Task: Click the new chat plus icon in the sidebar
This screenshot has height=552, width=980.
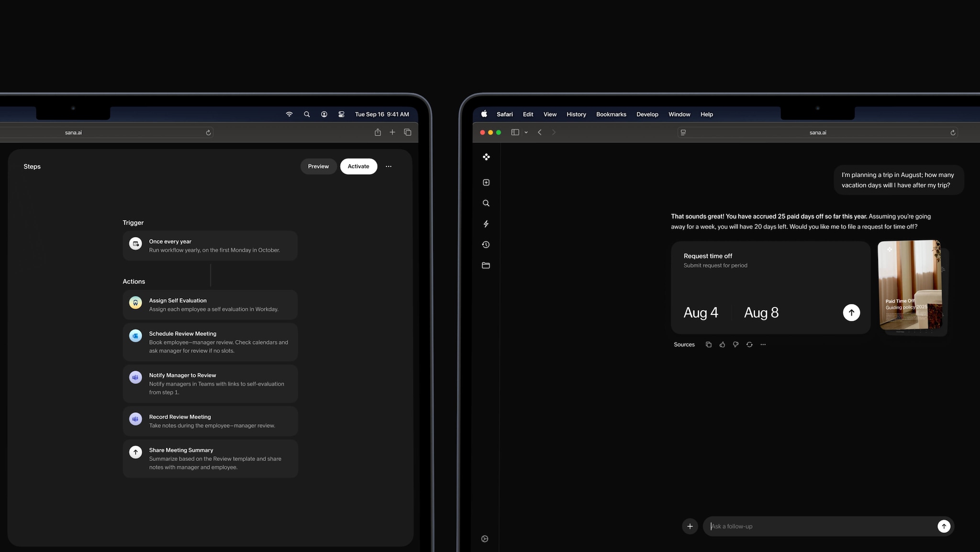Action: pos(486,182)
